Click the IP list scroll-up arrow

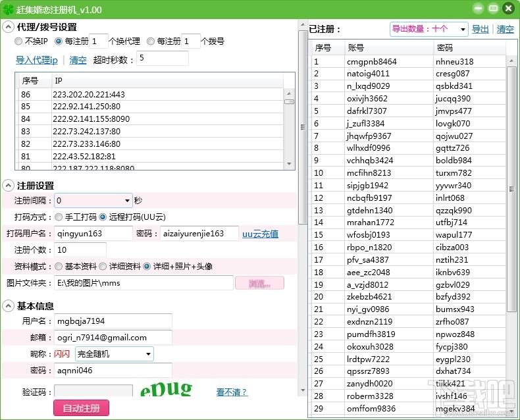point(289,93)
